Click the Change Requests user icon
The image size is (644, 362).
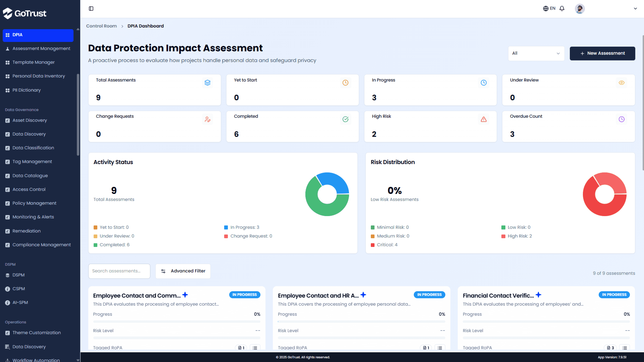pos(207,119)
